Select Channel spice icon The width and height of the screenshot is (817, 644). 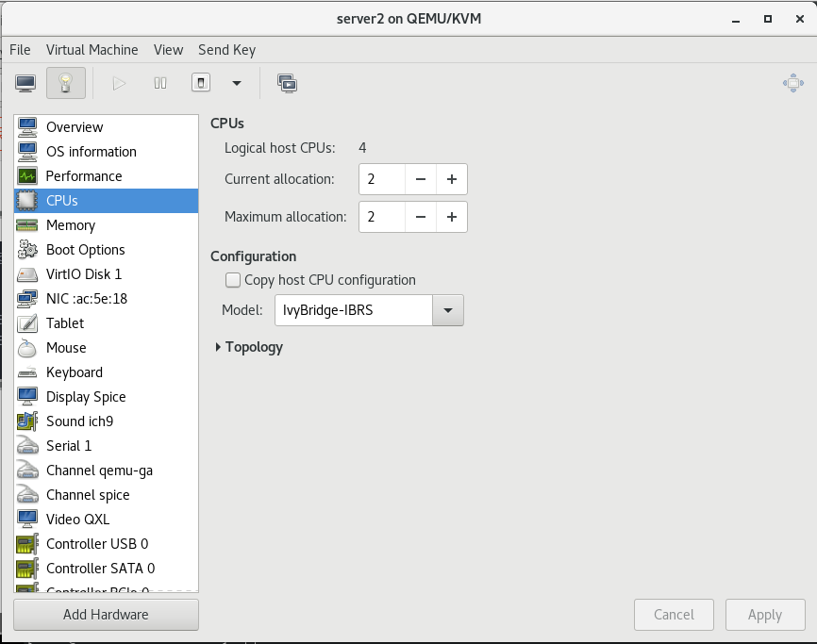click(27, 495)
